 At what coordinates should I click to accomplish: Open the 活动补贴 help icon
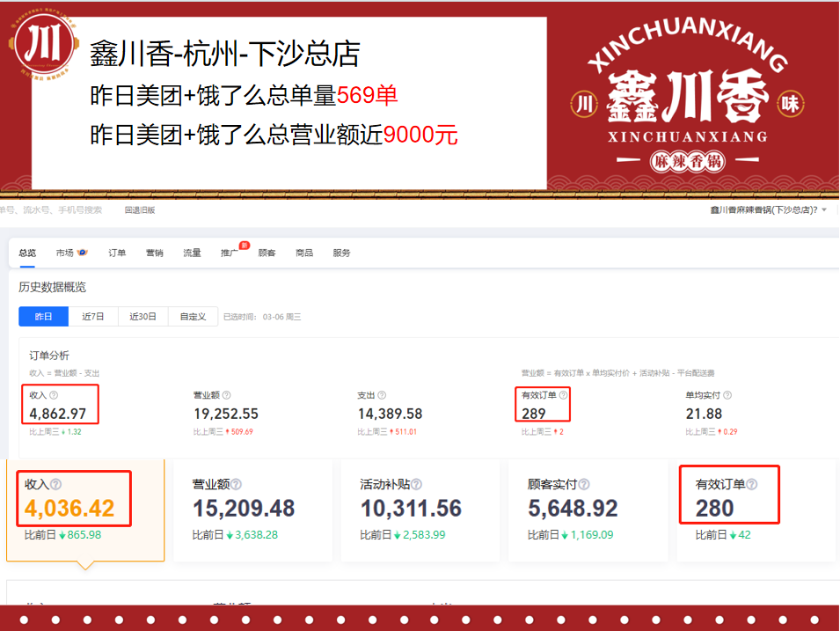[x=416, y=484]
